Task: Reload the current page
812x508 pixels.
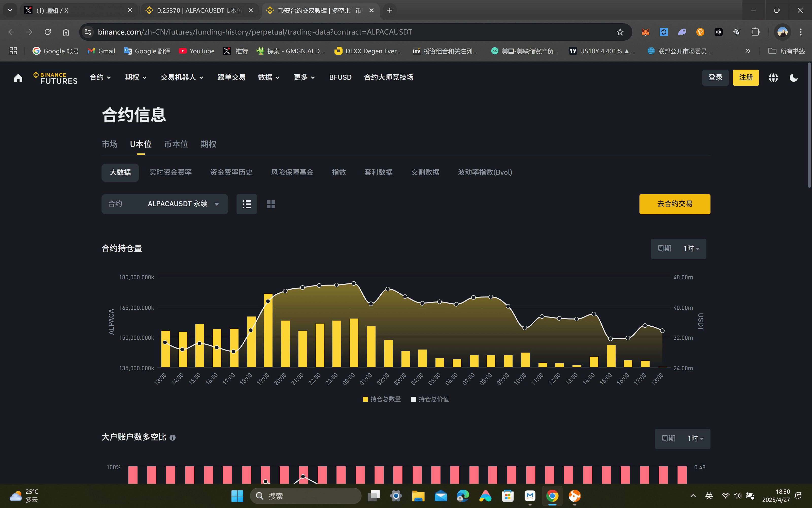Action: tap(48, 32)
